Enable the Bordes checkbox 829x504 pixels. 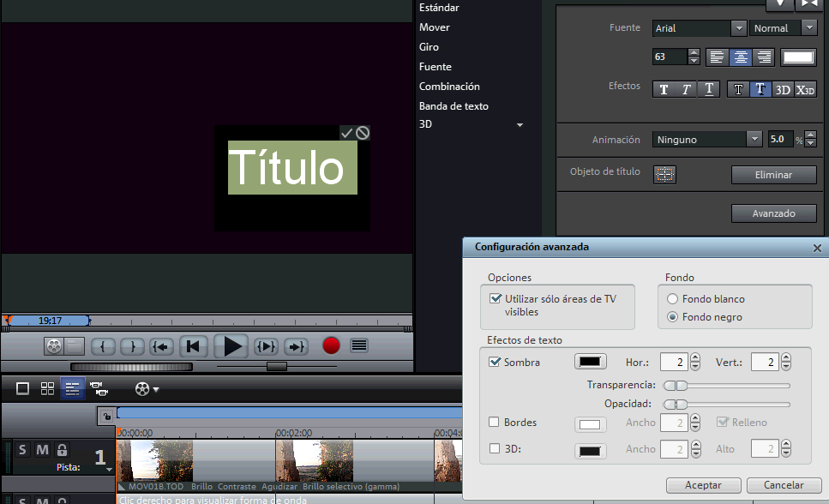click(x=495, y=422)
